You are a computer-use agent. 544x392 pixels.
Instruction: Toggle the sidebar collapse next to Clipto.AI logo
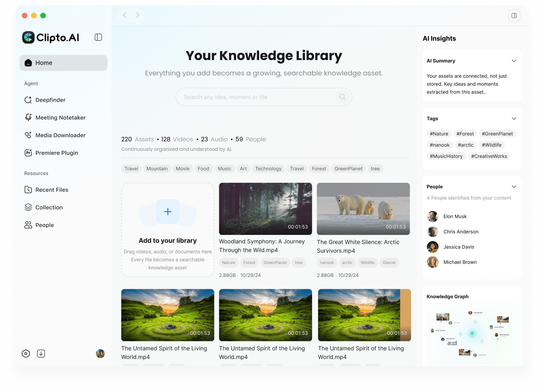pos(98,37)
